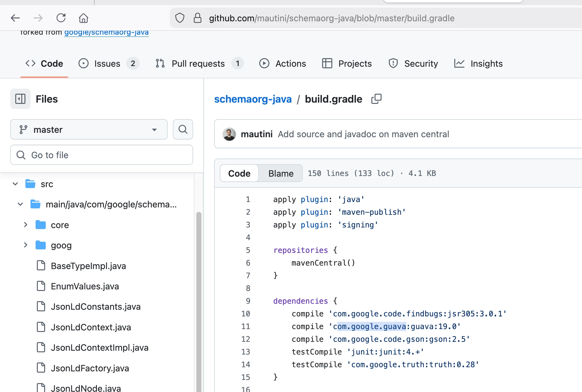
Task: Click the src folder icon
Action: click(30, 184)
